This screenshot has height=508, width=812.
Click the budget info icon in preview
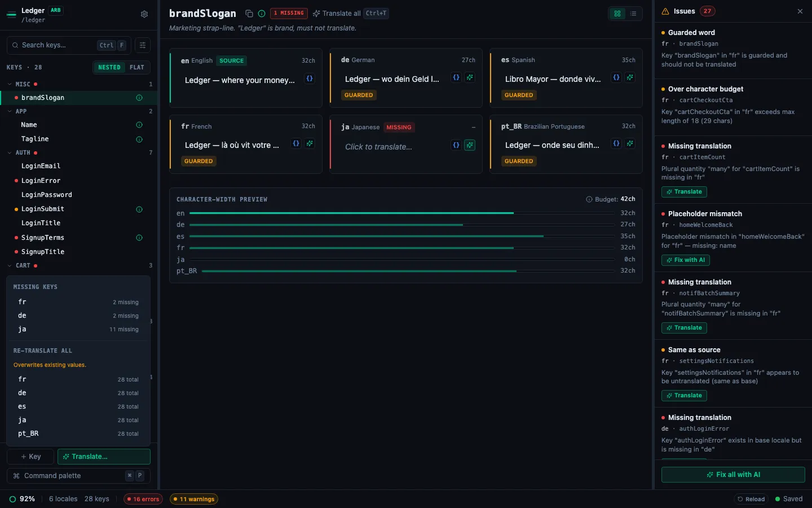tap(589, 199)
